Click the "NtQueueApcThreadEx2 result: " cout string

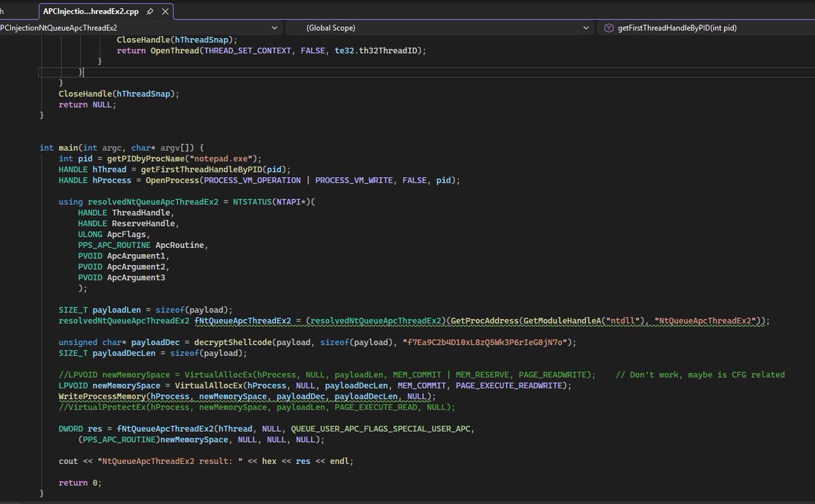point(168,461)
